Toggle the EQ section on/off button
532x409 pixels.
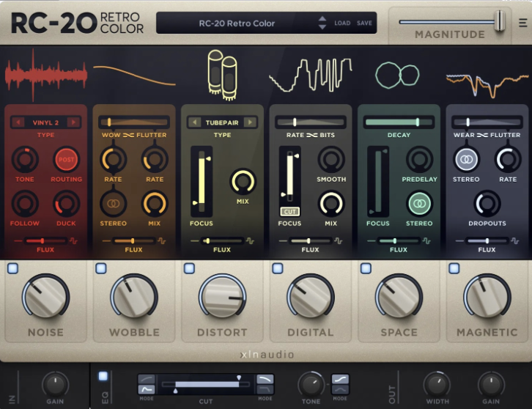(103, 376)
